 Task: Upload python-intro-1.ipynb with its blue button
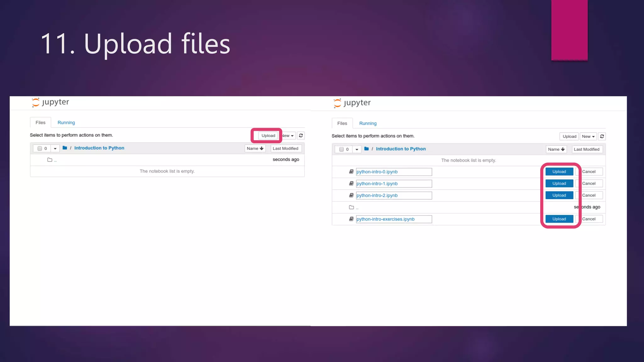[x=559, y=184]
